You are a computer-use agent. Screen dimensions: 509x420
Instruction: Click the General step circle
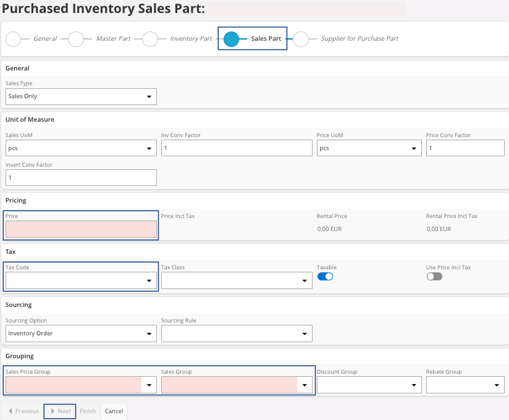(13, 39)
